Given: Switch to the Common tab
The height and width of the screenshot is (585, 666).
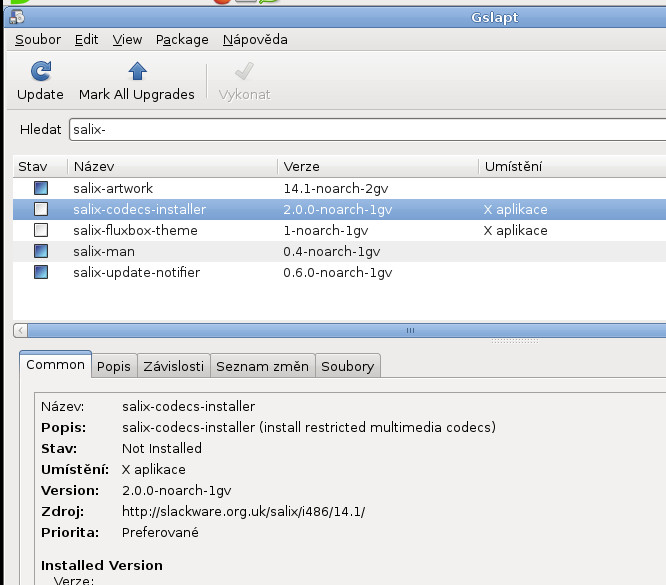Looking at the screenshot, I should coord(55,365).
